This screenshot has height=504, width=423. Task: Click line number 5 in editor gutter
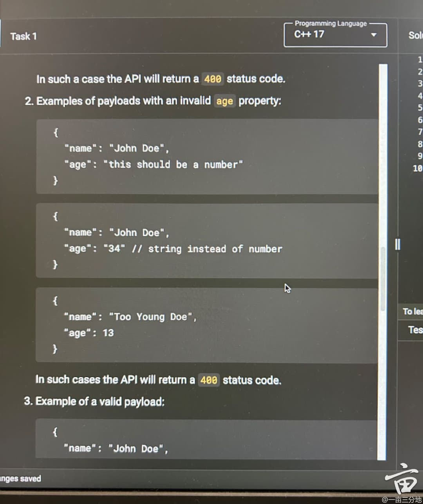pyautogui.click(x=419, y=108)
